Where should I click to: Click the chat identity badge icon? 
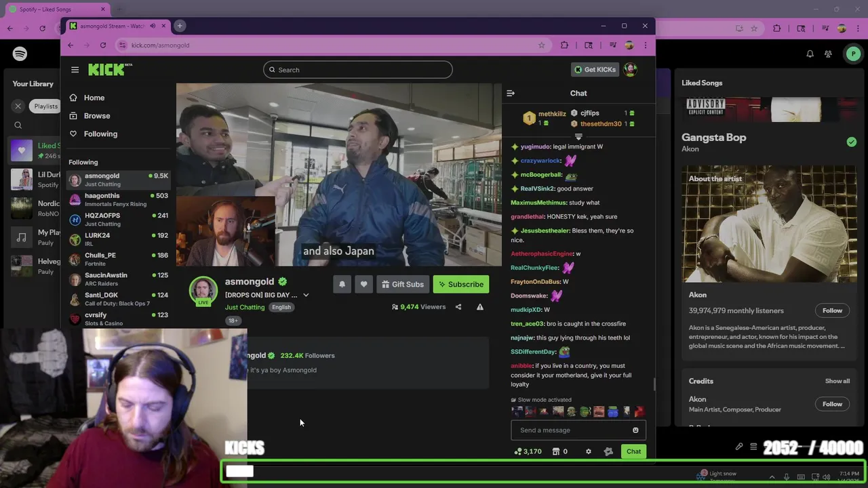(608, 452)
